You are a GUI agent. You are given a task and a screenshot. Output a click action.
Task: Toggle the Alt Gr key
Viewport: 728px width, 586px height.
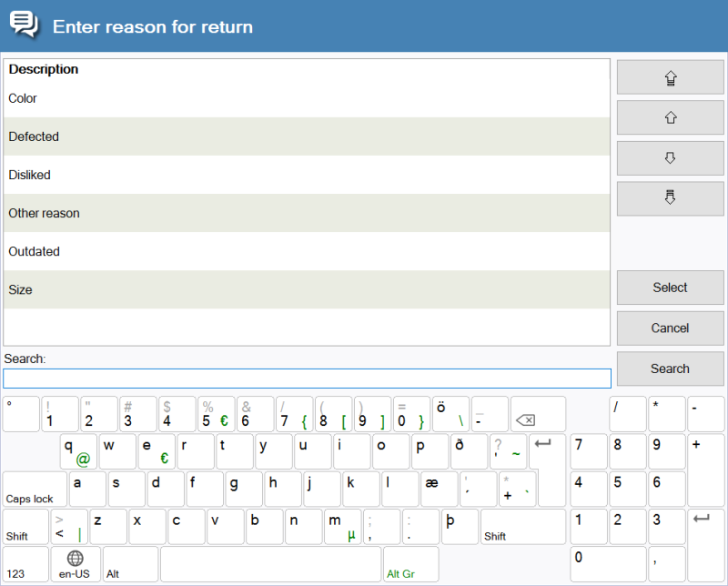(x=410, y=564)
